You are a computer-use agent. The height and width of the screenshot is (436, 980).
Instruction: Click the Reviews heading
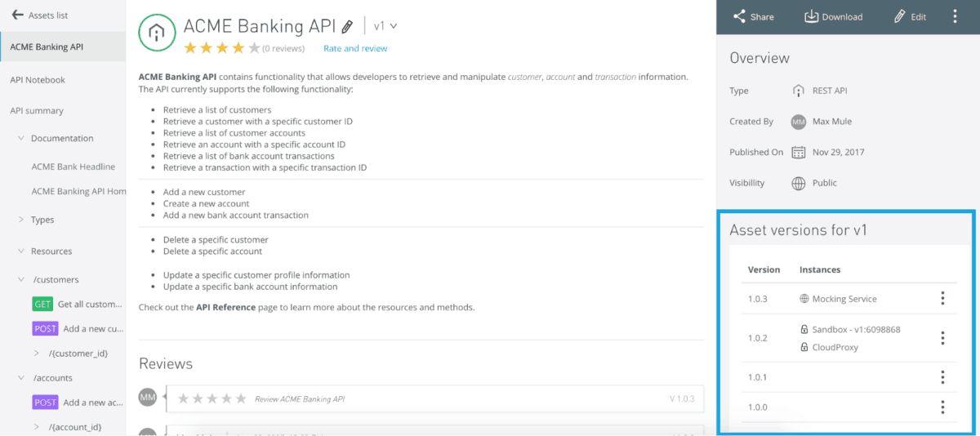(x=166, y=363)
